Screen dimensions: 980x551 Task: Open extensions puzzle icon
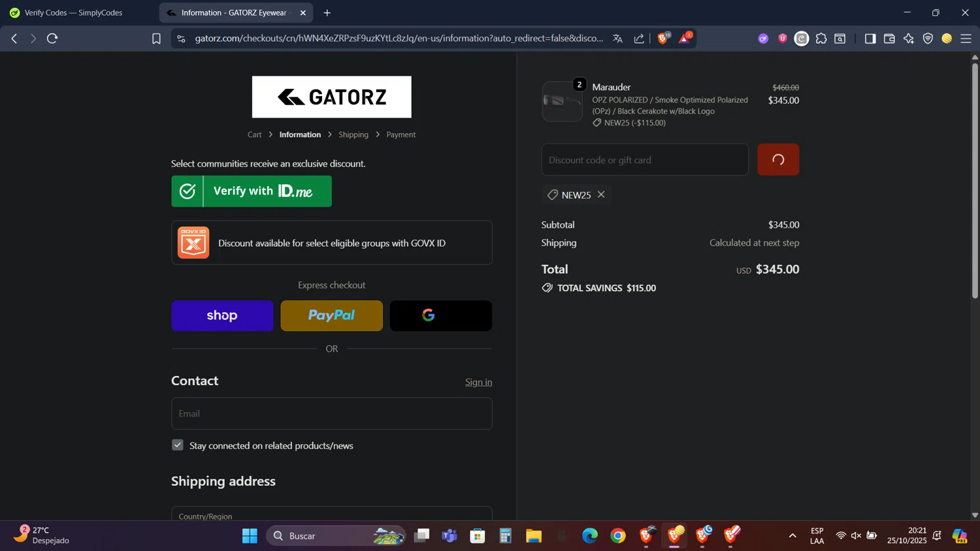click(x=821, y=39)
